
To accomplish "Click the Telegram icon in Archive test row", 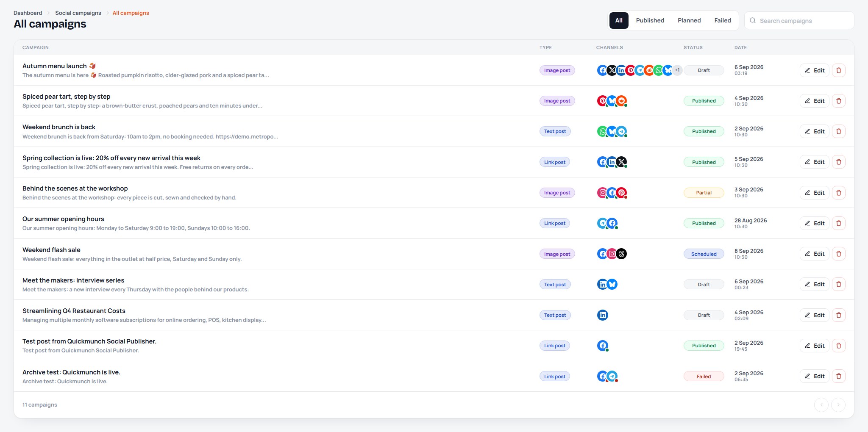I will pyautogui.click(x=612, y=376).
